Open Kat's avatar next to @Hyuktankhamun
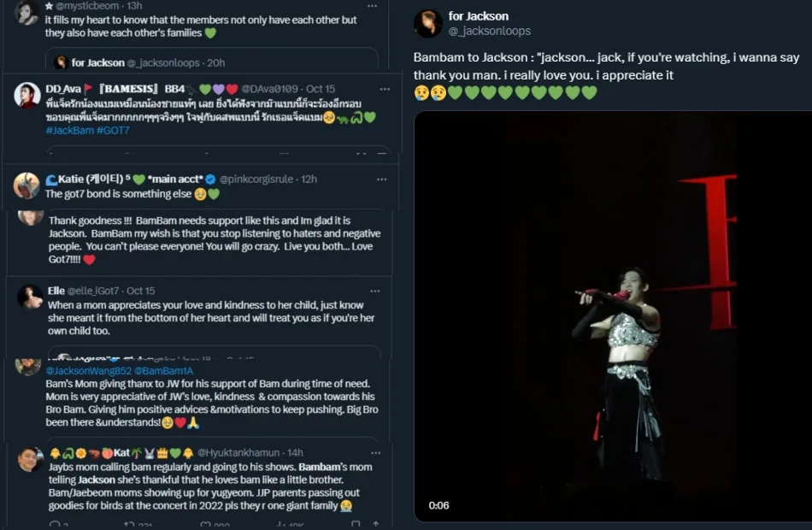The height and width of the screenshot is (530, 812). click(x=30, y=459)
